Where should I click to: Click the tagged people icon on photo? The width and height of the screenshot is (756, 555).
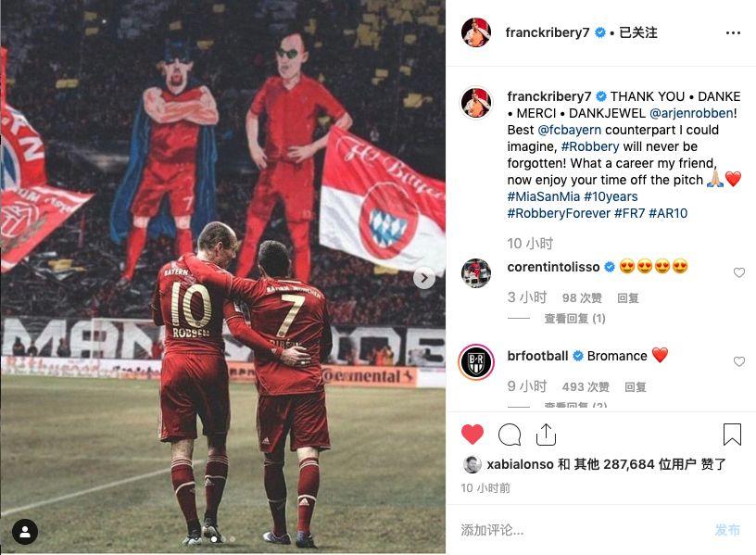(25, 532)
